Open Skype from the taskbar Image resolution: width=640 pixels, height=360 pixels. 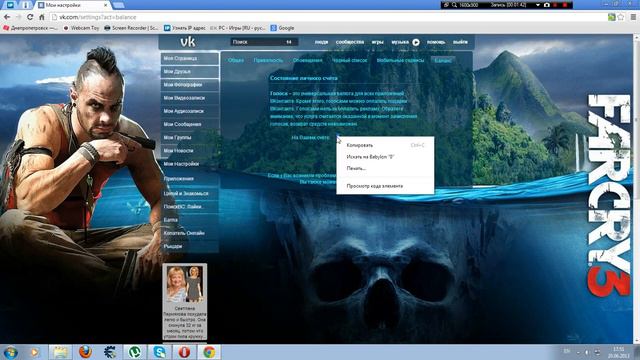pos(160,352)
